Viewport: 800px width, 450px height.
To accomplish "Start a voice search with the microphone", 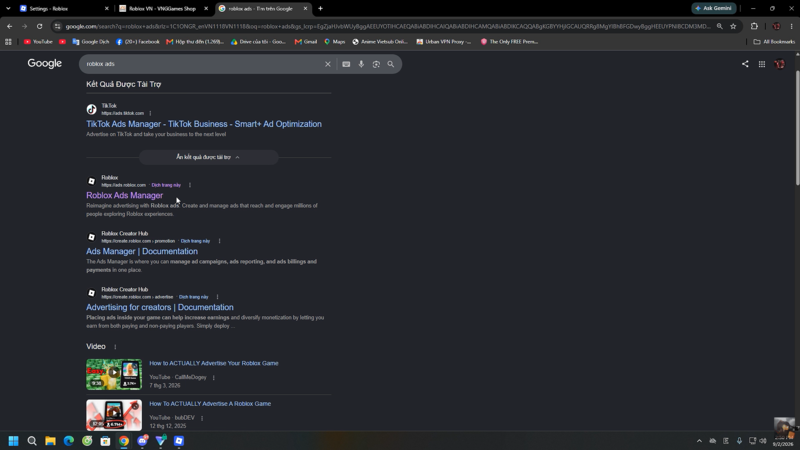I will 361,64.
